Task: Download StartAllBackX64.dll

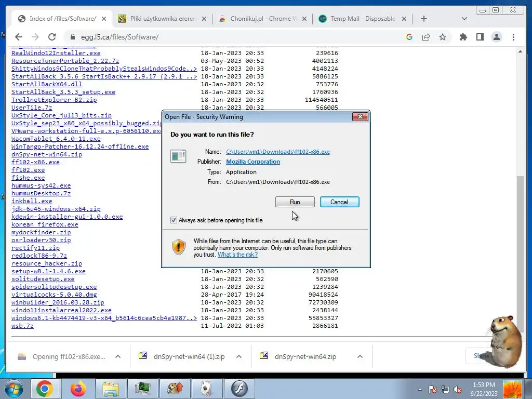Action: 46,84
